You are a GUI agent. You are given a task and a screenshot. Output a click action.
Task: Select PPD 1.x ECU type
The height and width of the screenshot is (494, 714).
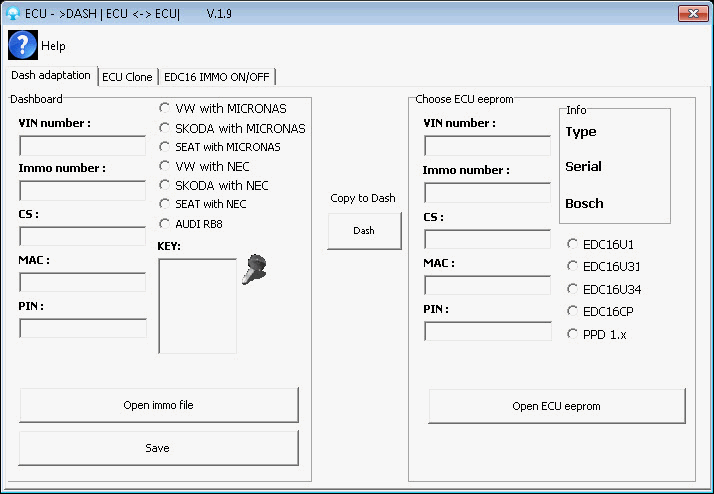coord(573,334)
